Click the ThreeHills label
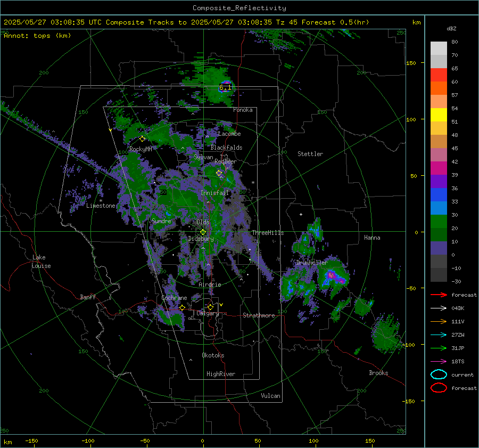Image resolution: width=479 pixels, height=448 pixels. click(268, 233)
